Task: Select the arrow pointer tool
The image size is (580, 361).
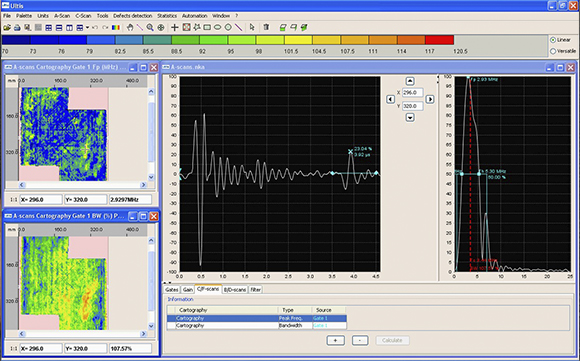Action: [252, 27]
